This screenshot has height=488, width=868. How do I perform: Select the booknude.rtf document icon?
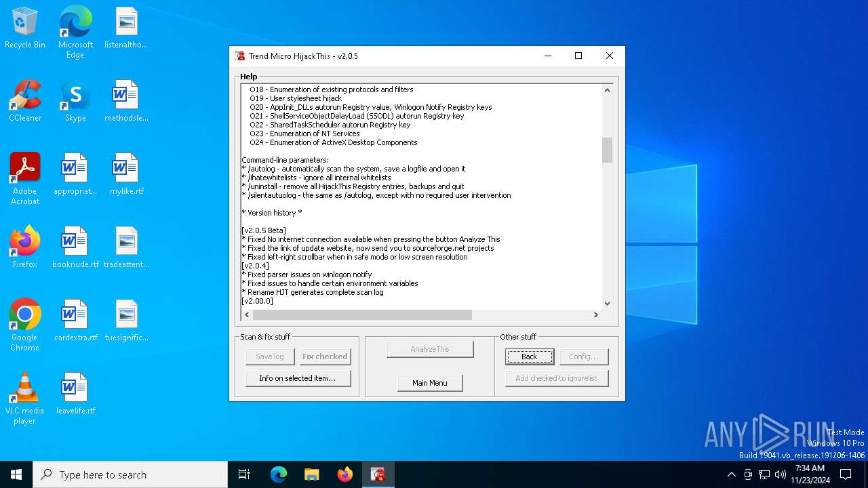75,248
